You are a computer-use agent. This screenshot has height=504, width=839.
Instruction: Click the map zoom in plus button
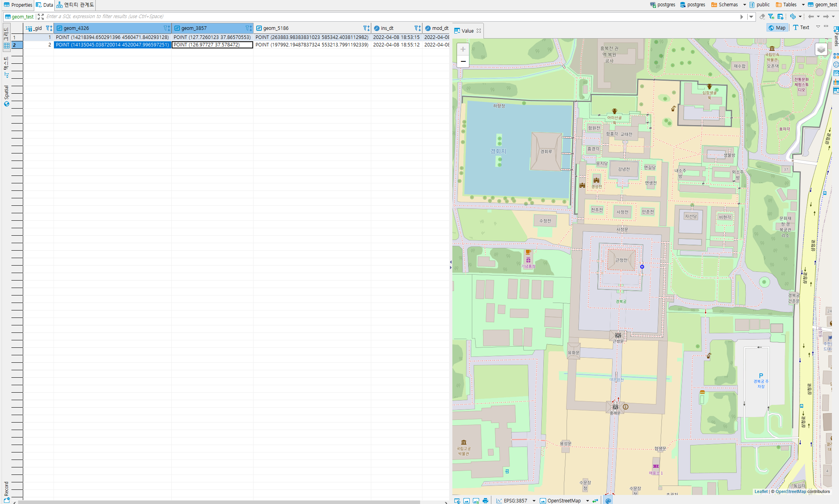pyautogui.click(x=463, y=49)
